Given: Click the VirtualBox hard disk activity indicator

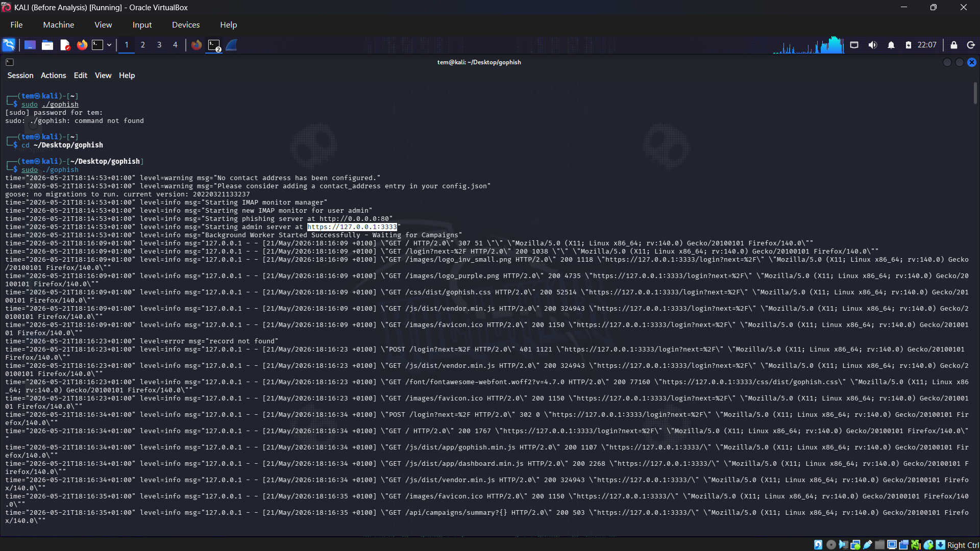Looking at the screenshot, I should pyautogui.click(x=818, y=545).
